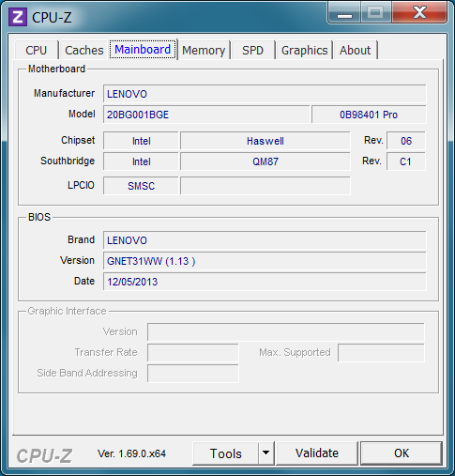Click the Haswell chipset value
Screen dimensions: 455x476
tap(265, 141)
